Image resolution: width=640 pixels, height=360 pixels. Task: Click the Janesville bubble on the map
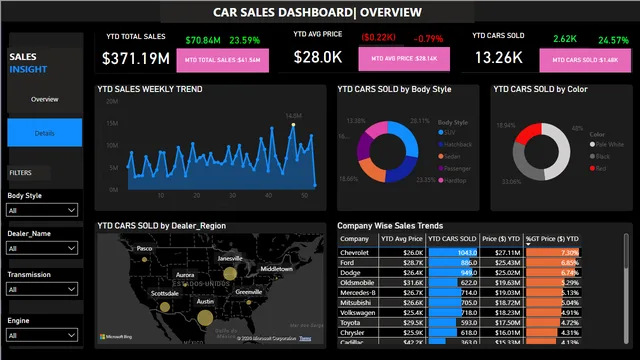point(230,273)
